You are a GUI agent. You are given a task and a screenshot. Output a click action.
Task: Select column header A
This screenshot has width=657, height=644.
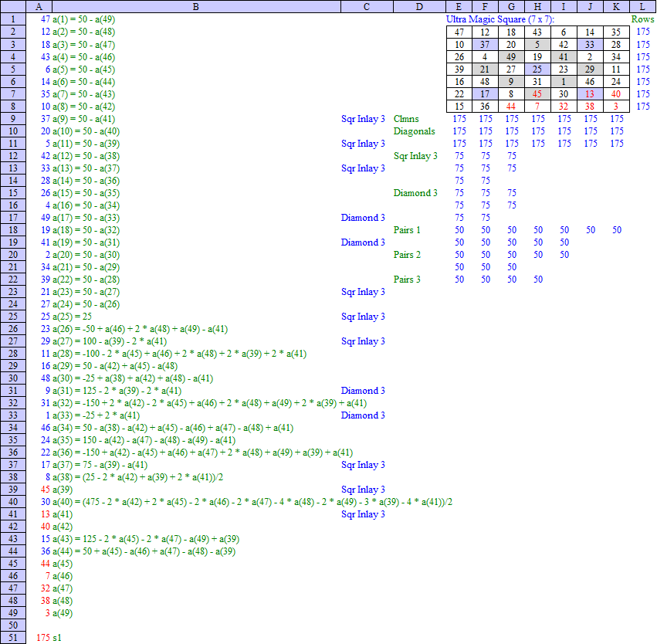pos(39,6)
